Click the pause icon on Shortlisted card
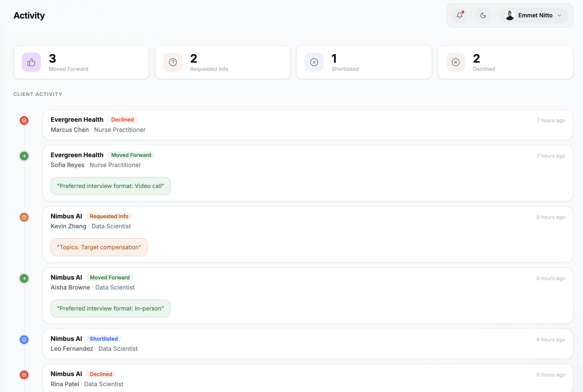The width and height of the screenshot is (583, 392). (x=314, y=62)
